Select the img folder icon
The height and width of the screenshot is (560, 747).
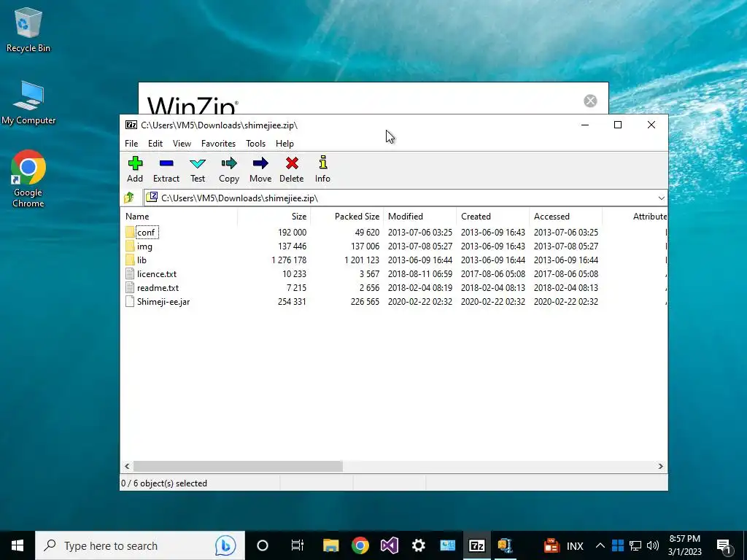coord(130,246)
